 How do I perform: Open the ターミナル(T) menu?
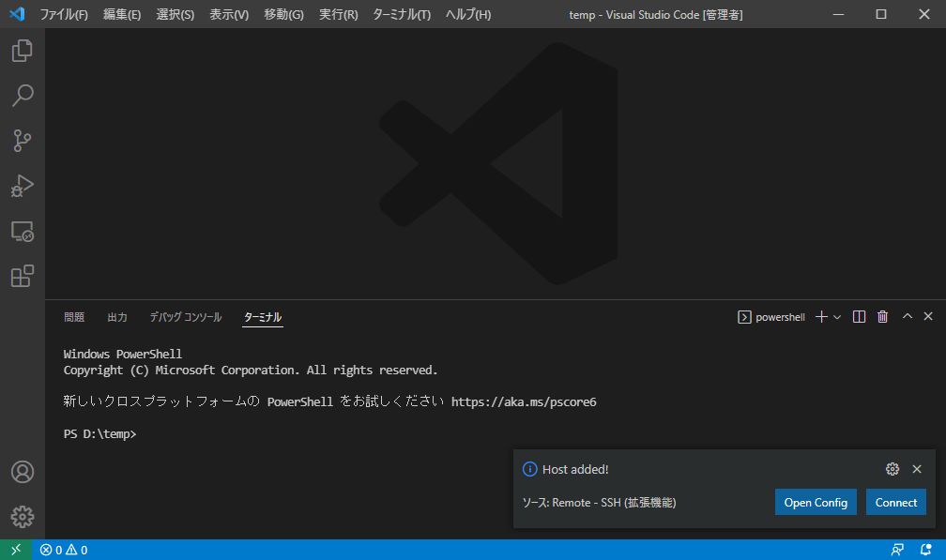(402, 14)
